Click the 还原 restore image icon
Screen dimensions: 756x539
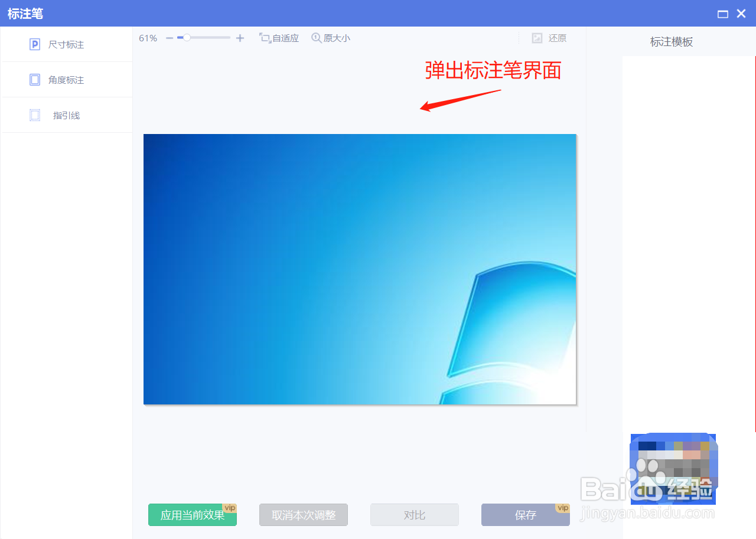(537, 38)
